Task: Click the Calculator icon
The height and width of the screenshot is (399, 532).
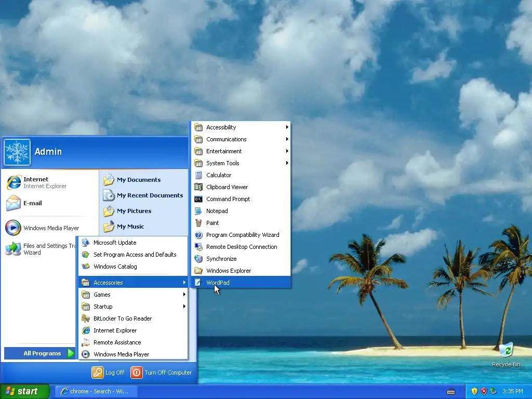Action: [198, 175]
